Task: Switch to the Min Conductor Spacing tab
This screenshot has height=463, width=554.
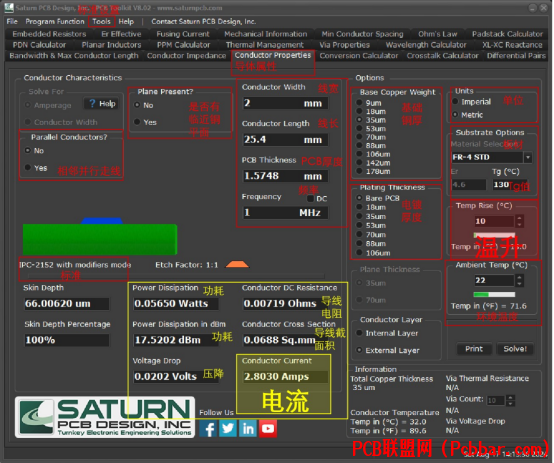Action: (362, 34)
